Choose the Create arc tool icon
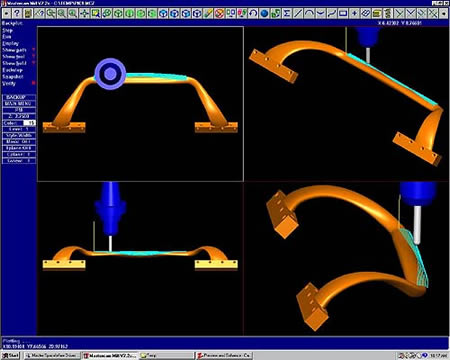The image size is (450, 360). click(309, 13)
